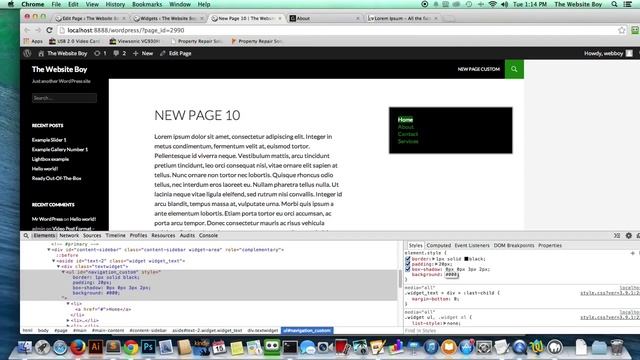Open the Bookmarks menu in menu bar

(147, 4)
